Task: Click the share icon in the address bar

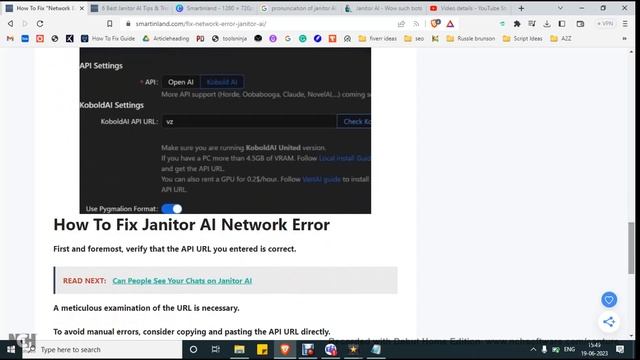Action: tap(401, 24)
